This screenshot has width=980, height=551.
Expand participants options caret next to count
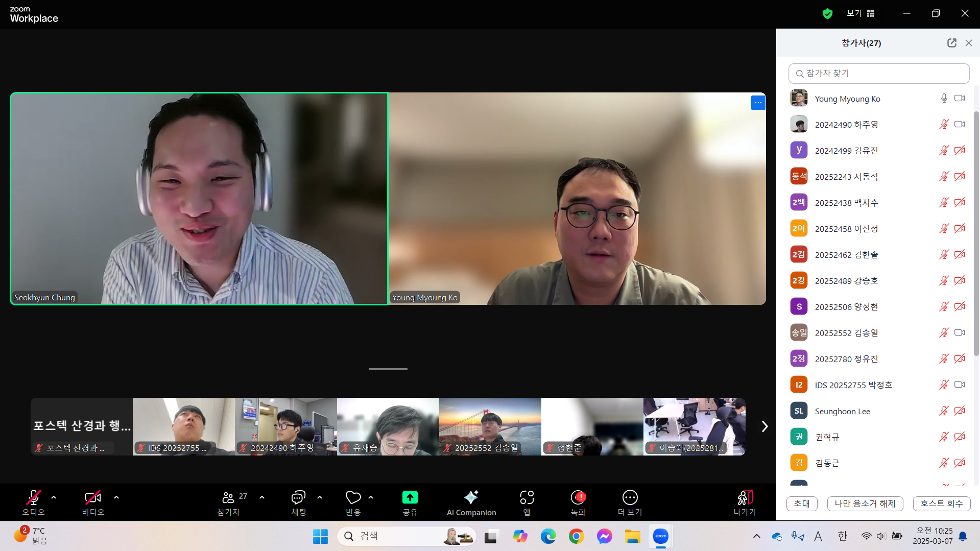coord(262,497)
